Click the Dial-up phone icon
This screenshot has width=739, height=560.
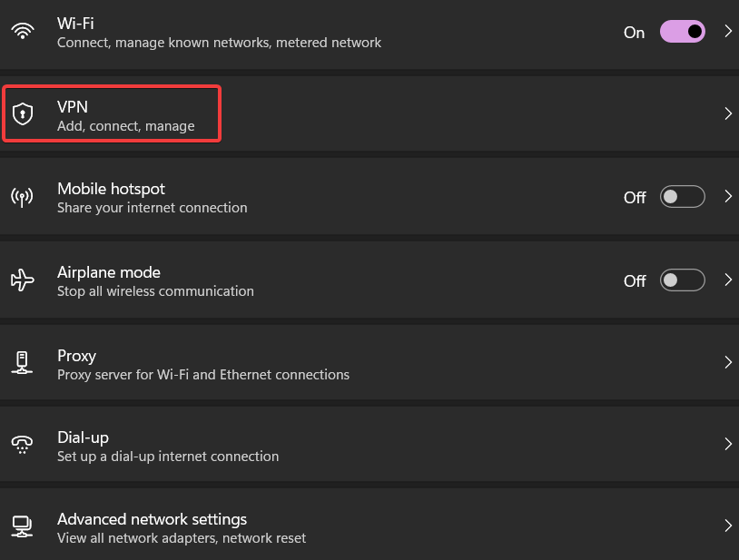[x=22, y=444]
